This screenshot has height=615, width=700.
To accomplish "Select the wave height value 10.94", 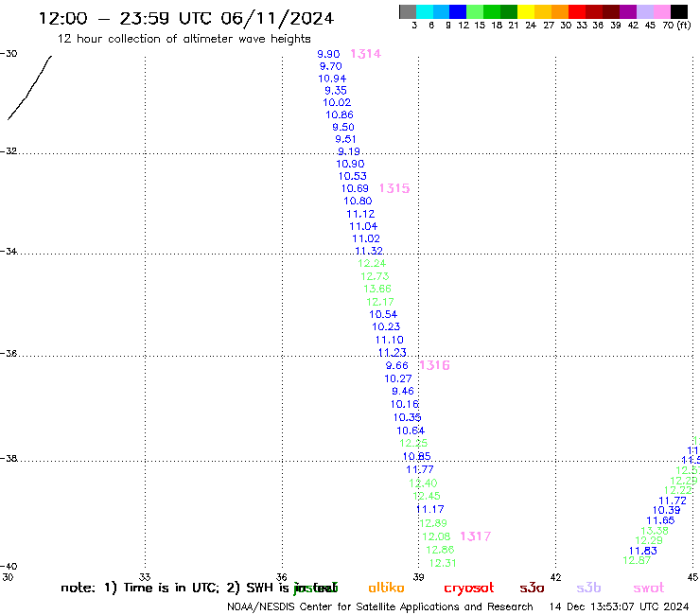I will (332, 79).
